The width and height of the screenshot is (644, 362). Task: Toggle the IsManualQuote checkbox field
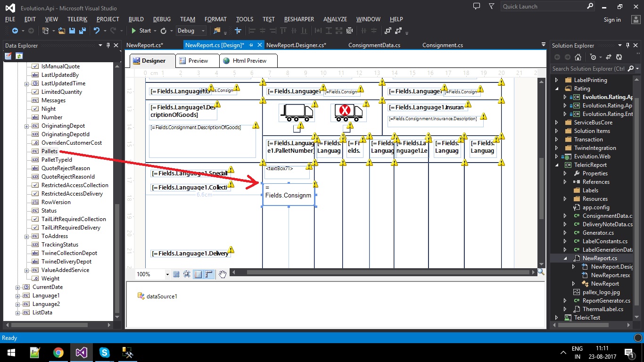pyautogui.click(x=34, y=66)
